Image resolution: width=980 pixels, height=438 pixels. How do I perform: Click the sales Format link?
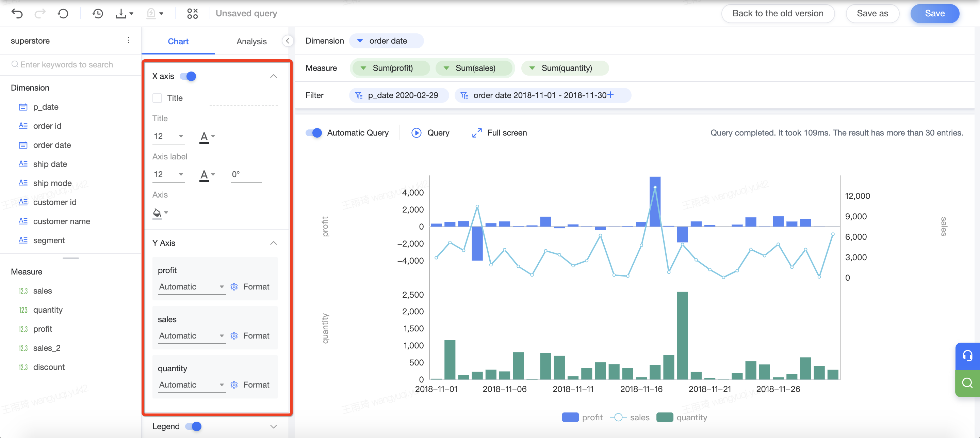256,336
